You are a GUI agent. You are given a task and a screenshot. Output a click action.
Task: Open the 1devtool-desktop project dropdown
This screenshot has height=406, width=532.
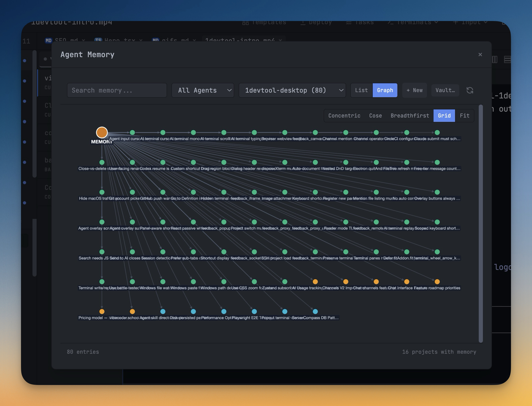[292, 90]
